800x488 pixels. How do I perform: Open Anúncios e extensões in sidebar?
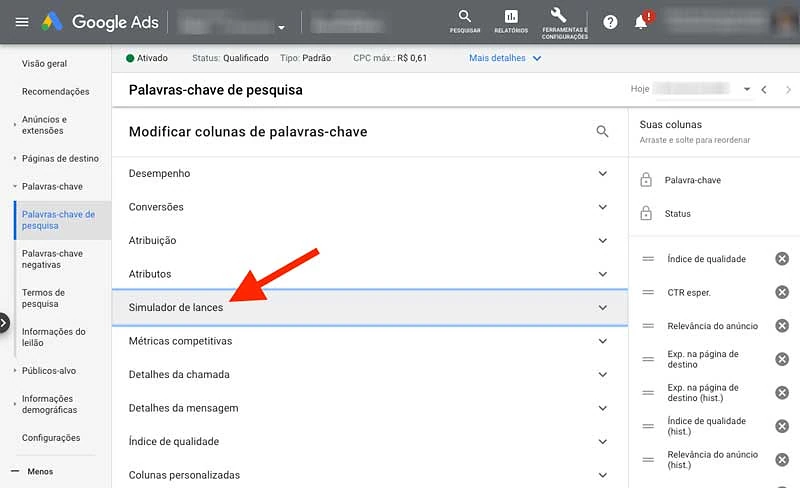pos(44,125)
